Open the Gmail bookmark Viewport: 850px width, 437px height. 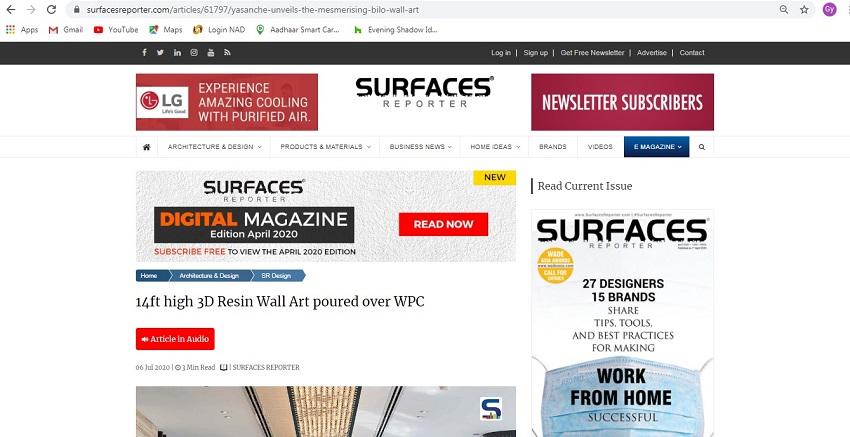[x=66, y=30]
